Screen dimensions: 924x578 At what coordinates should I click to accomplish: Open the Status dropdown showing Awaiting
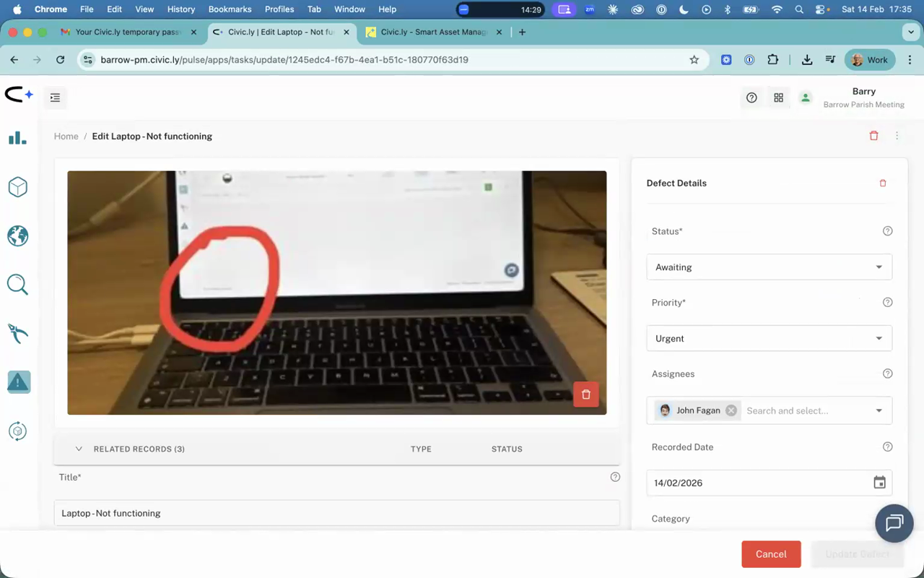click(x=769, y=267)
